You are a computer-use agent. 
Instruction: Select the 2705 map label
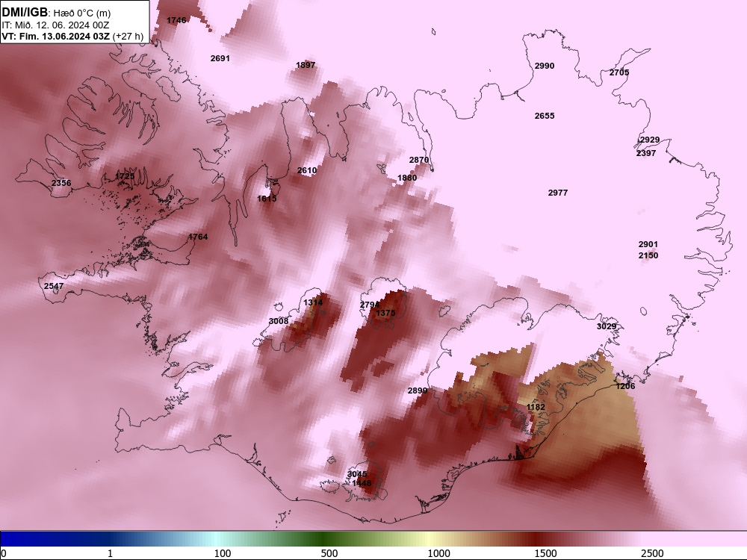(619, 73)
